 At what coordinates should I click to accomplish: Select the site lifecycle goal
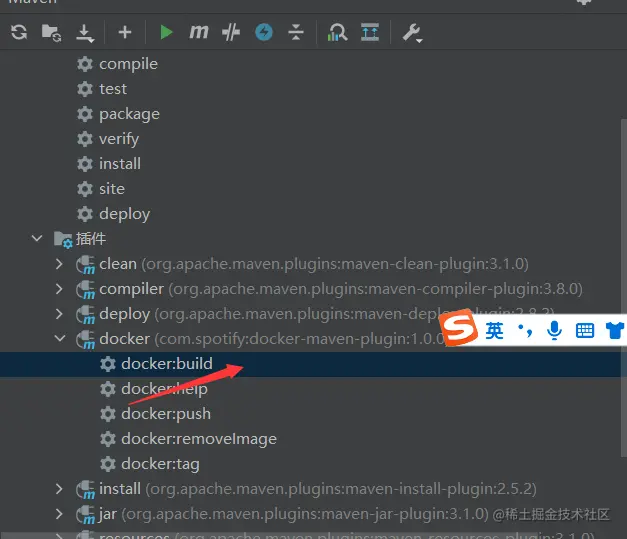pyautogui.click(x=112, y=189)
